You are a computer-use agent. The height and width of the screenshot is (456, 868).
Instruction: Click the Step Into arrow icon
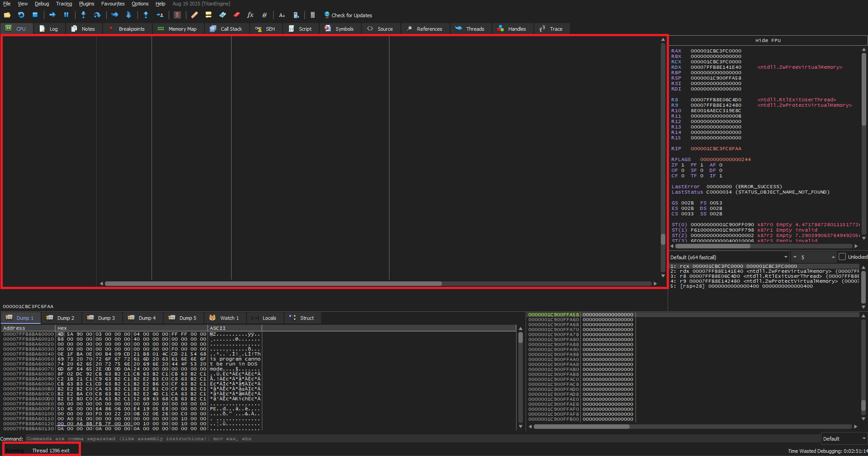coord(83,15)
